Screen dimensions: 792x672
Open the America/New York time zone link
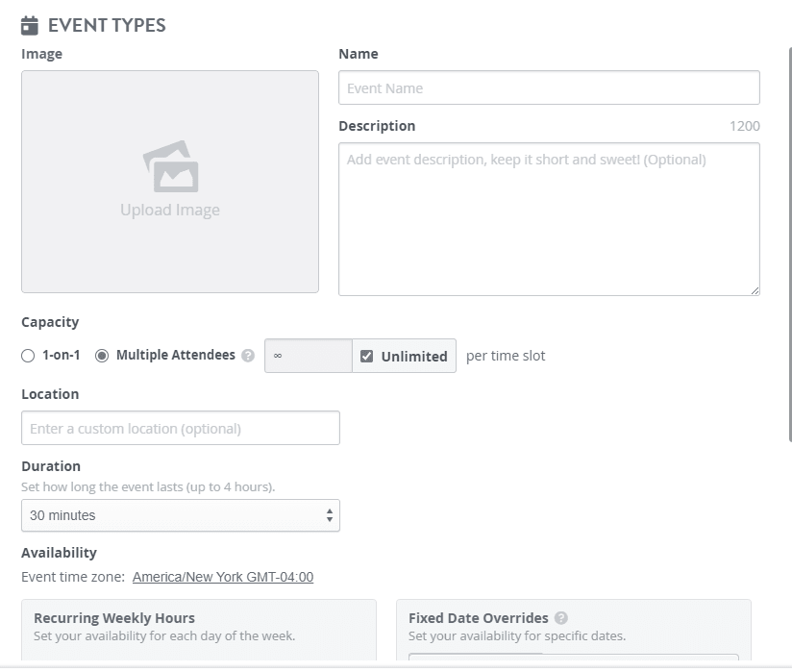[x=223, y=577]
